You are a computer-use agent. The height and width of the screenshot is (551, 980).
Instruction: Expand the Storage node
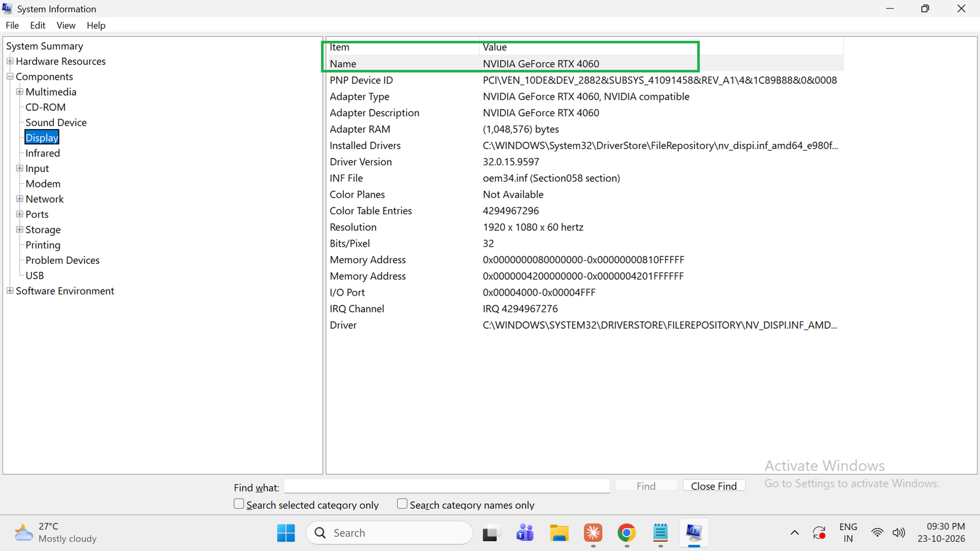20,230
